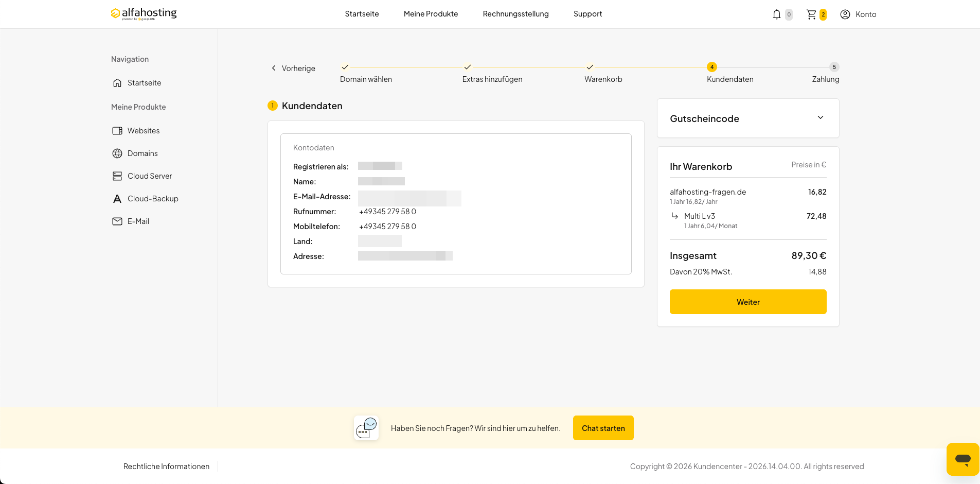
Task: Click the sidebar Startseite home icon
Action: pyautogui.click(x=117, y=83)
